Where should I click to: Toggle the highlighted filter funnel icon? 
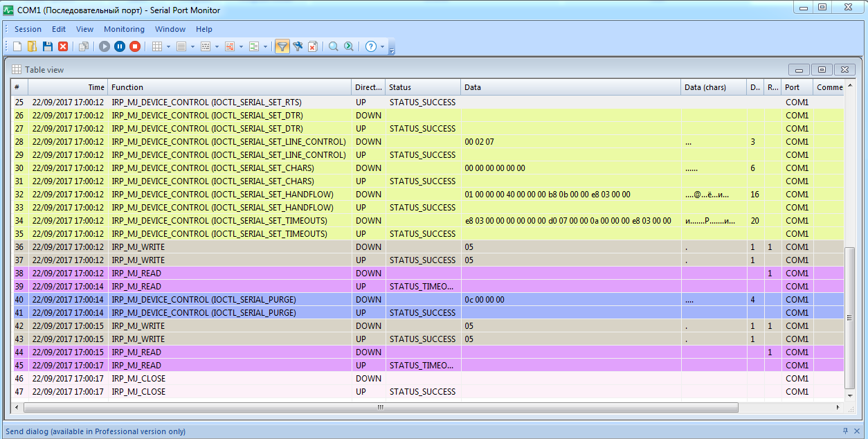coord(282,46)
